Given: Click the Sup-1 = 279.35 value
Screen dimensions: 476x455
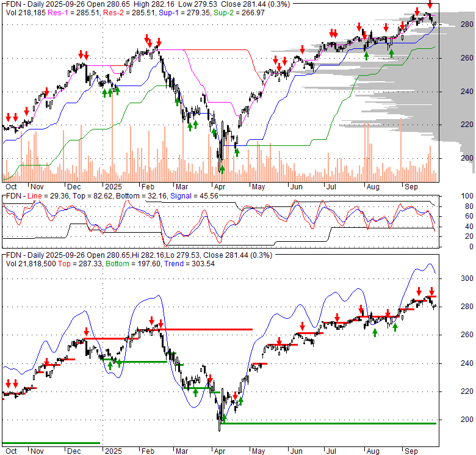Looking at the screenshot, I should (185, 13).
